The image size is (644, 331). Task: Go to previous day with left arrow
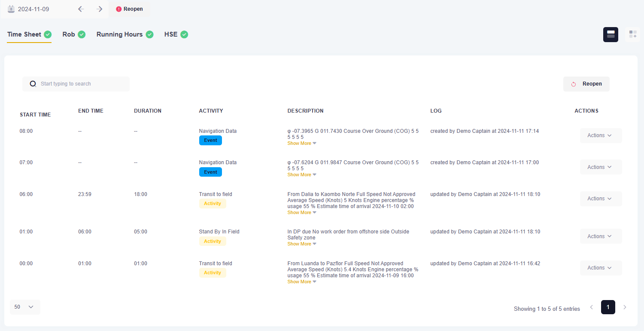(x=81, y=9)
